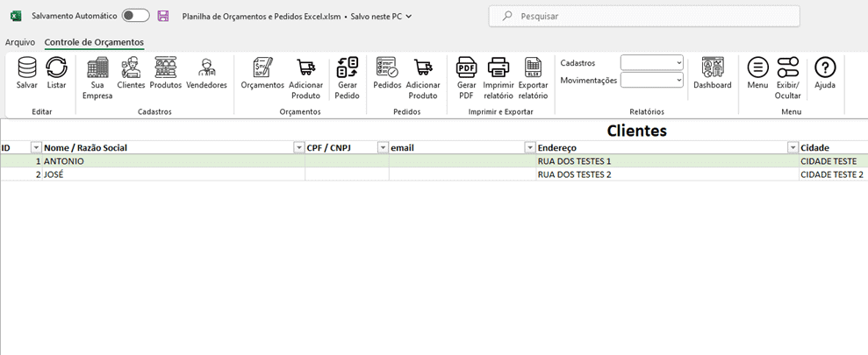Select the RUA DOS TESTES 1 cell
This screenshot has height=355, width=868.
668,161
